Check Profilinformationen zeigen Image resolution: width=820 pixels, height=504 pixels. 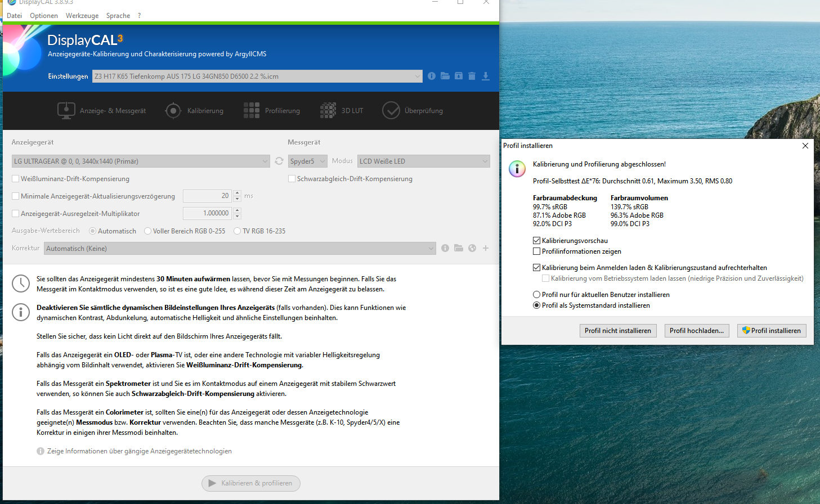(x=536, y=251)
